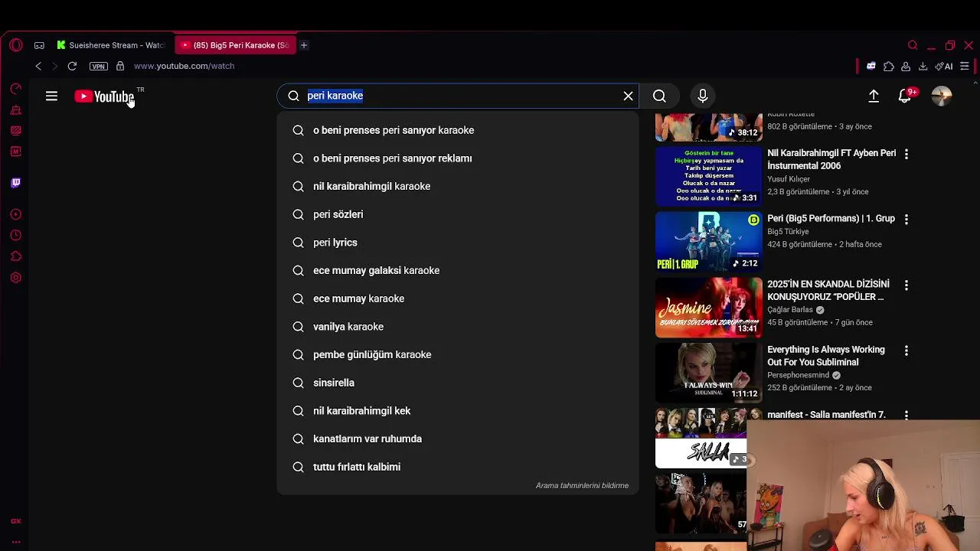980x551 pixels.
Task: Choose suggestion 'peri lyrics'
Action: [458, 243]
